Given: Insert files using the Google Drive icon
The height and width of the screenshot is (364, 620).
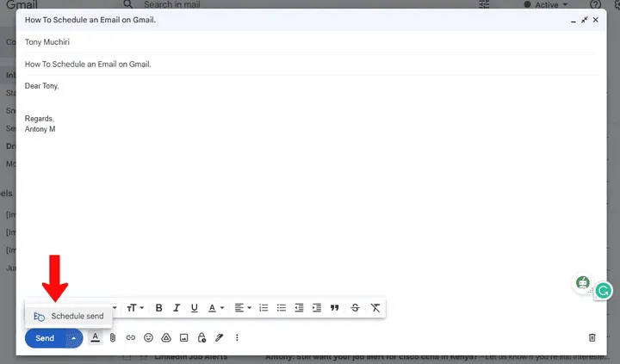Looking at the screenshot, I should [x=165, y=338].
